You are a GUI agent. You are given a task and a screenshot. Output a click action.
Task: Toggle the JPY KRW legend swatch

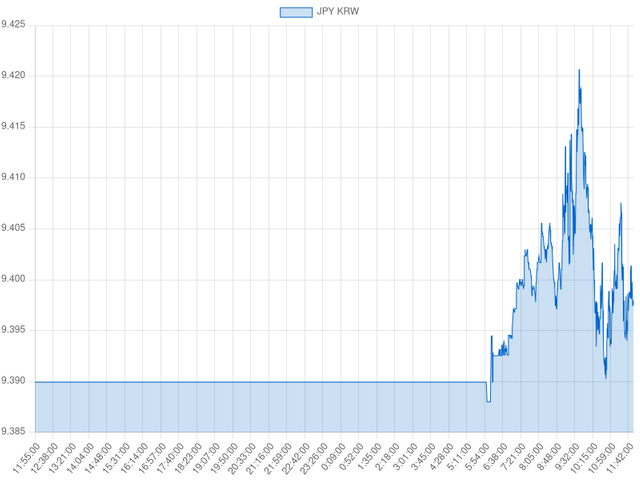(296, 12)
